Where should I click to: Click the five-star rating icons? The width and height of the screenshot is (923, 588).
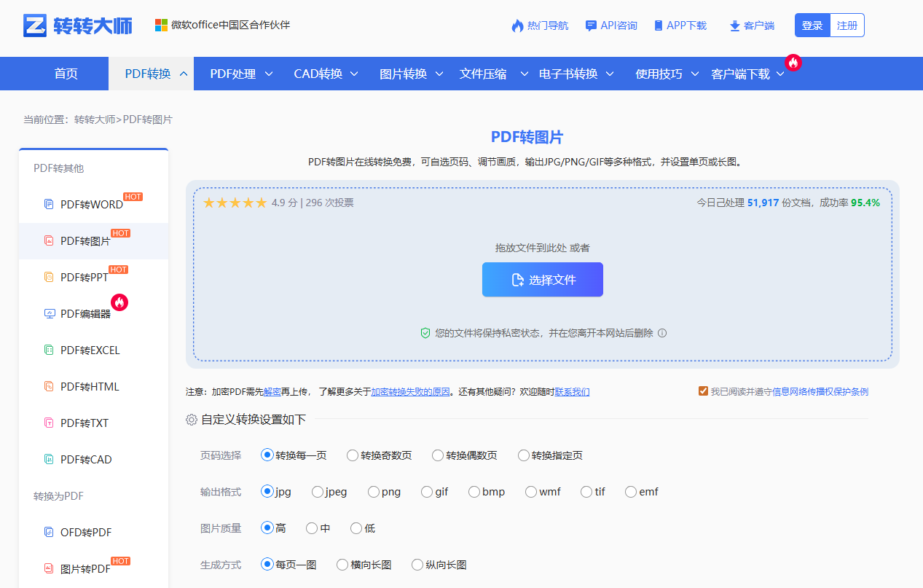point(235,203)
